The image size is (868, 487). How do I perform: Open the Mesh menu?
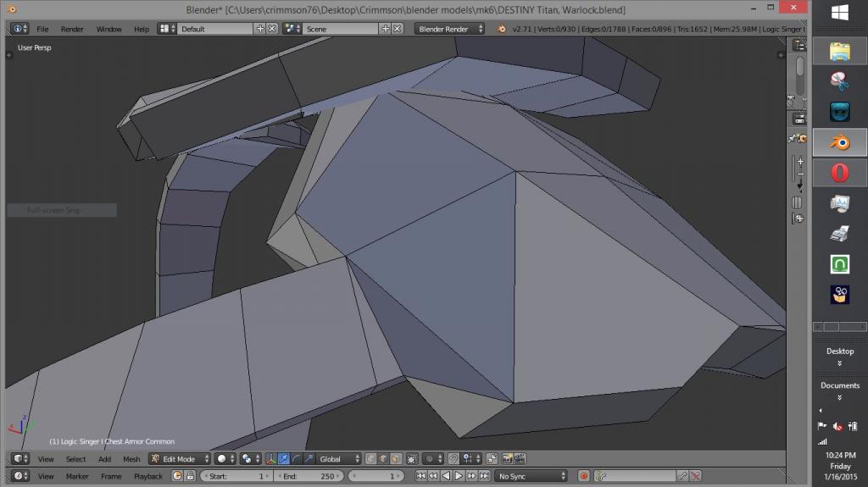click(131, 459)
